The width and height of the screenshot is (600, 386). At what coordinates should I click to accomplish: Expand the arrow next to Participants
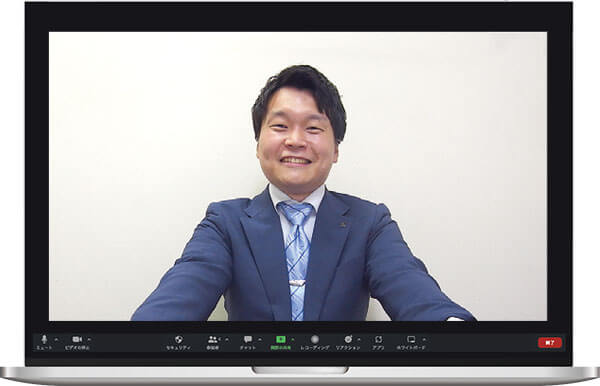pos(227,339)
